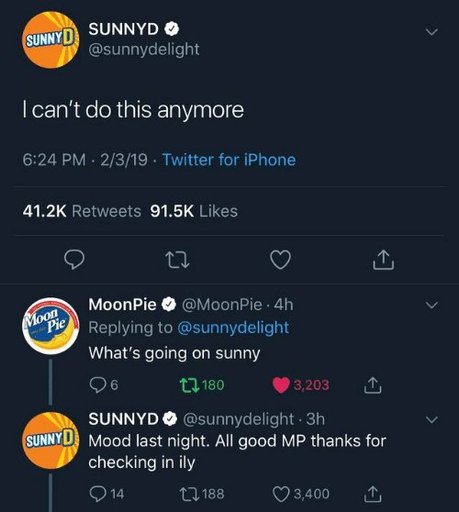Screen dimensions: 459x512
Task: View the 91.5K Likes list
Action: point(194,211)
